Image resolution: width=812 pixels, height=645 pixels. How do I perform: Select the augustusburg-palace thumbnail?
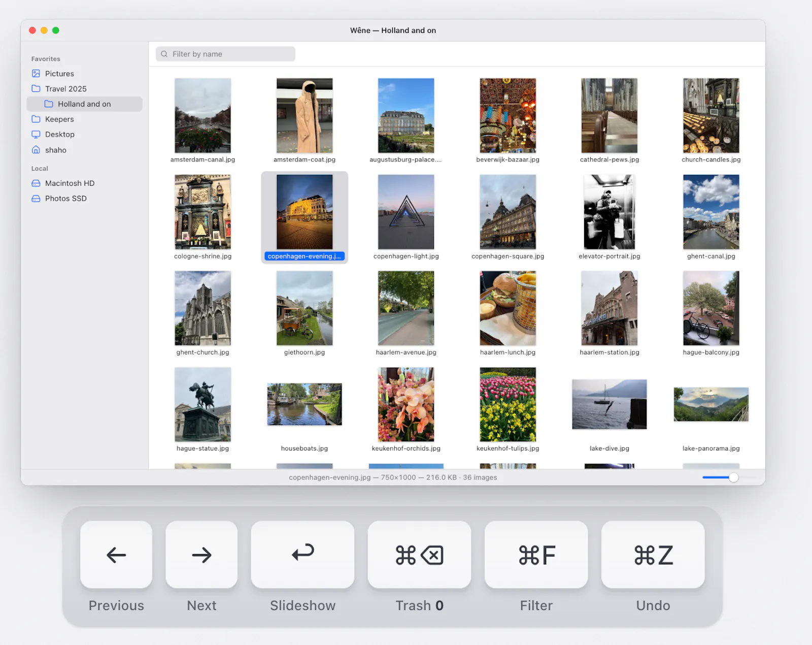[x=406, y=115]
